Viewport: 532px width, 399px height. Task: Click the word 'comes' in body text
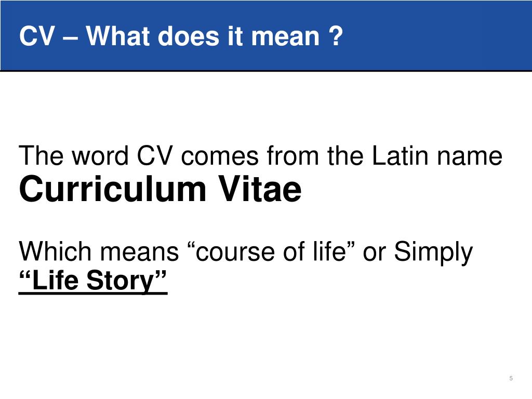[x=220, y=156]
